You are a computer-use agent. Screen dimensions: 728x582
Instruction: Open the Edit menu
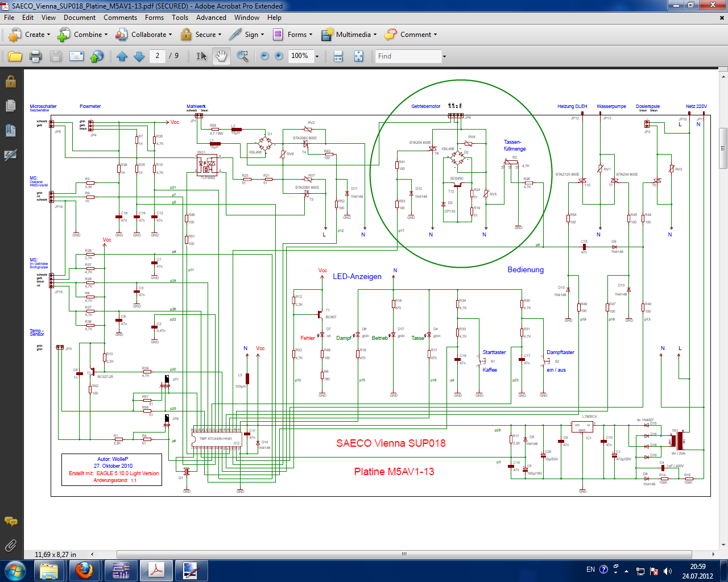[28, 18]
